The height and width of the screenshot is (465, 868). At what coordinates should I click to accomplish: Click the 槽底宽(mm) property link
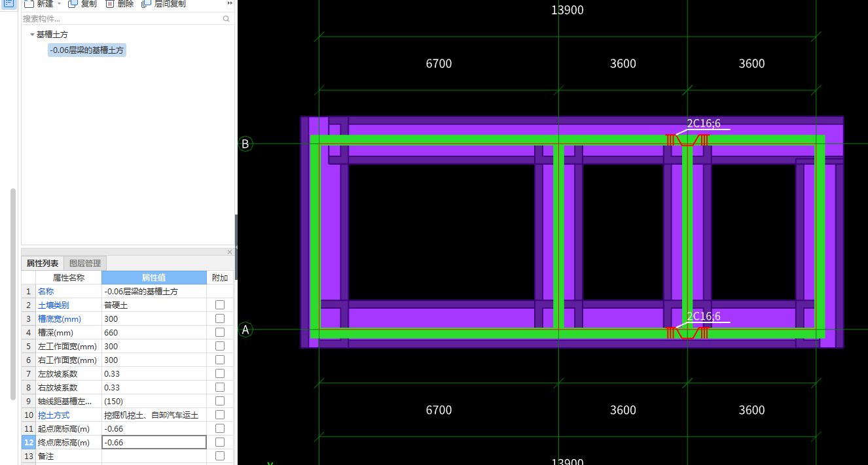(x=60, y=319)
